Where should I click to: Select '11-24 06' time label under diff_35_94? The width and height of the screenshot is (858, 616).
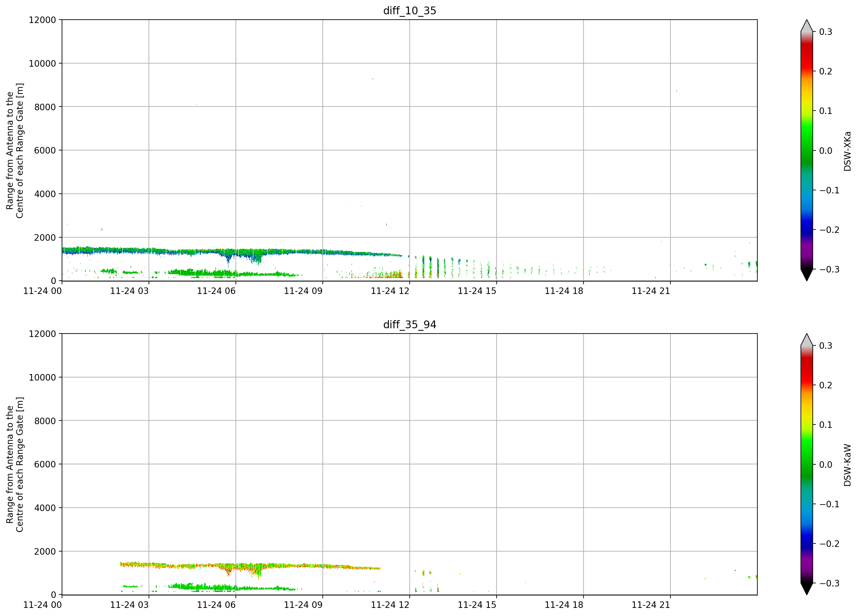coord(217,605)
